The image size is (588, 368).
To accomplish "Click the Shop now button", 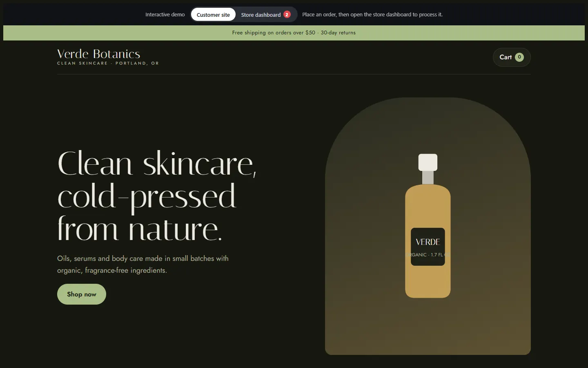I will tap(82, 294).
